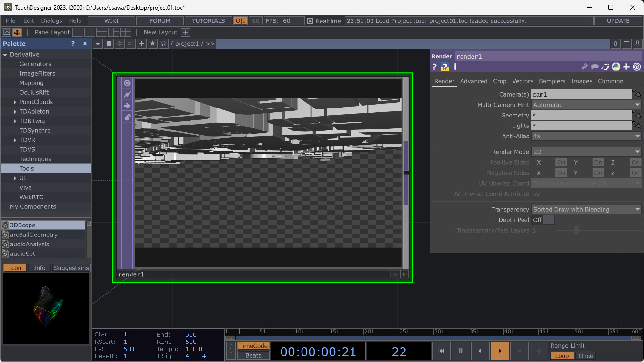Click the parameter plus expand icon
The image size is (644, 362).
[x=626, y=67]
